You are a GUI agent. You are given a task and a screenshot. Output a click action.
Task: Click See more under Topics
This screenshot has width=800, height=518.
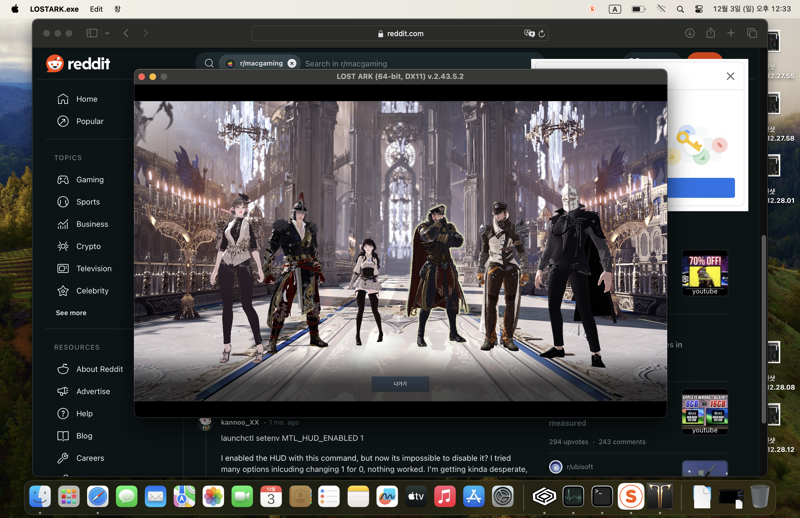[x=71, y=313]
